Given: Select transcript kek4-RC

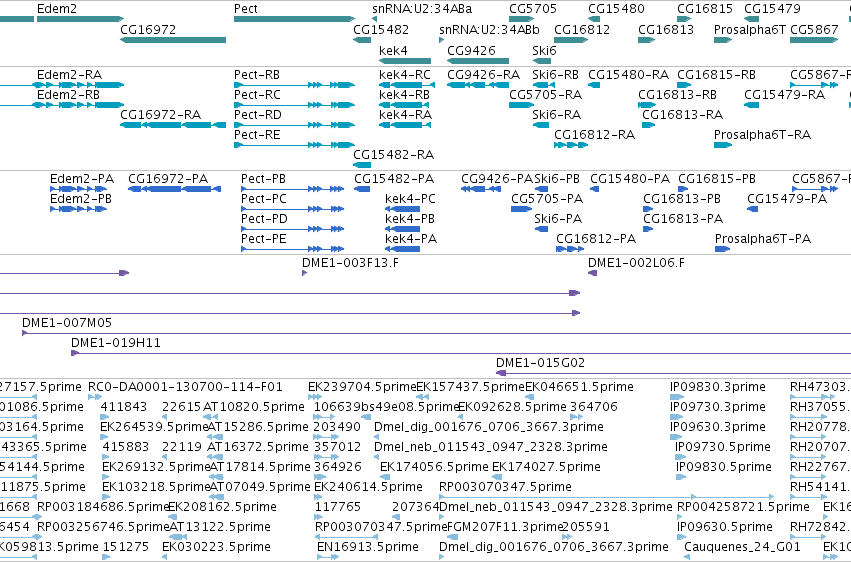Looking at the screenshot, I should pyautogui.click(x=407, y=85).
